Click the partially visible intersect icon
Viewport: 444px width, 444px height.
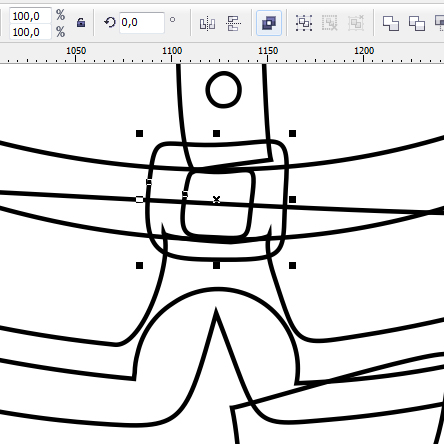(x=439, y=22)
